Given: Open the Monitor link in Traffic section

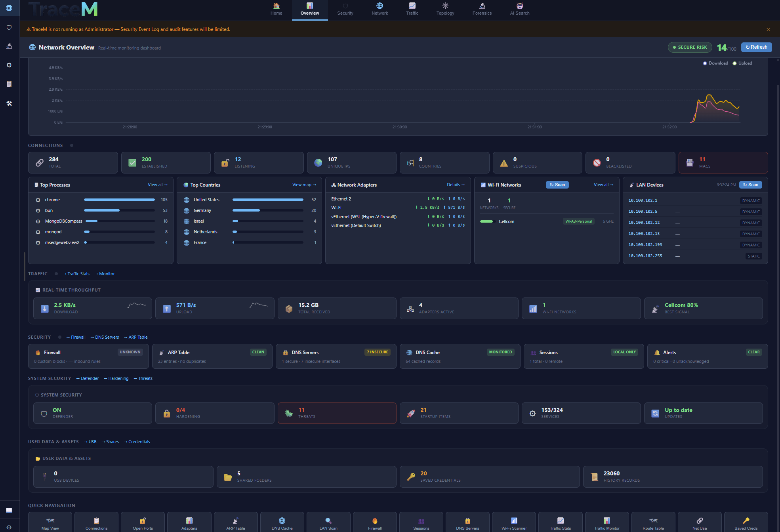Looking at the screenshot, I should pyautogui.click(x=105, y=274).
